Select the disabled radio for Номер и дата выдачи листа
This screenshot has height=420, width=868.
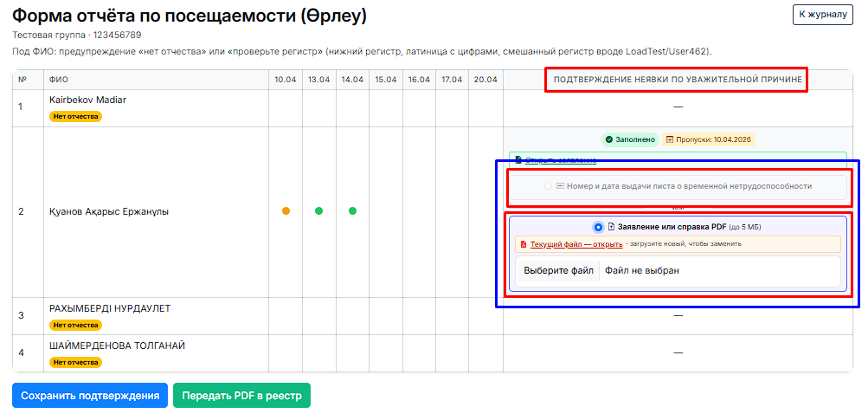point(548,186)
